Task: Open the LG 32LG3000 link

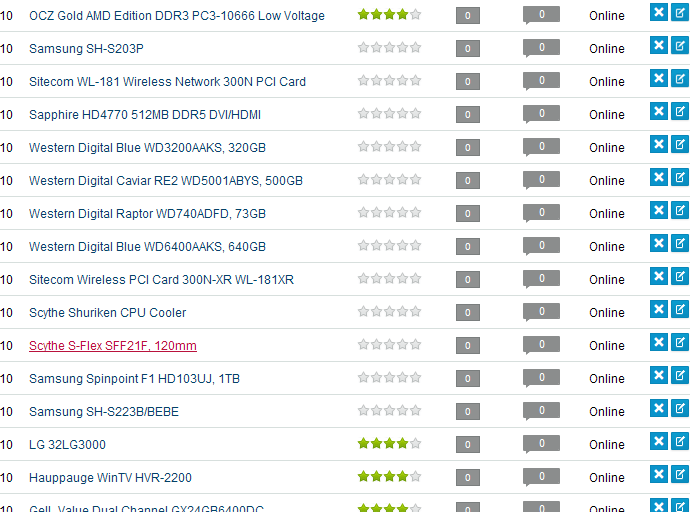Action: (67, 445)
